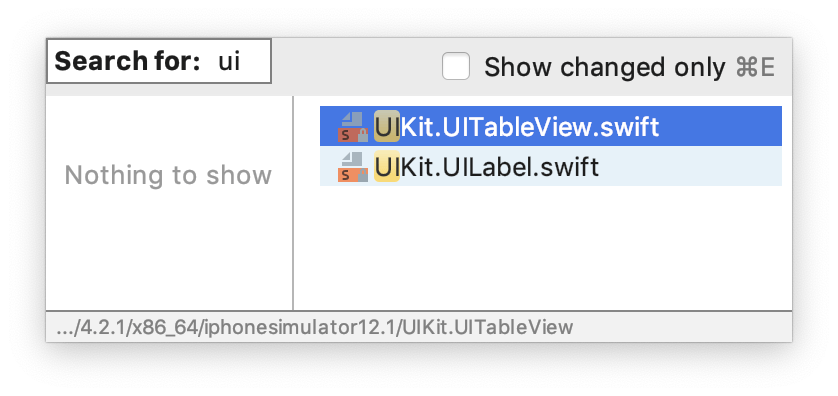Click the highlighted UI match in UILabel row

pos(387,167)
